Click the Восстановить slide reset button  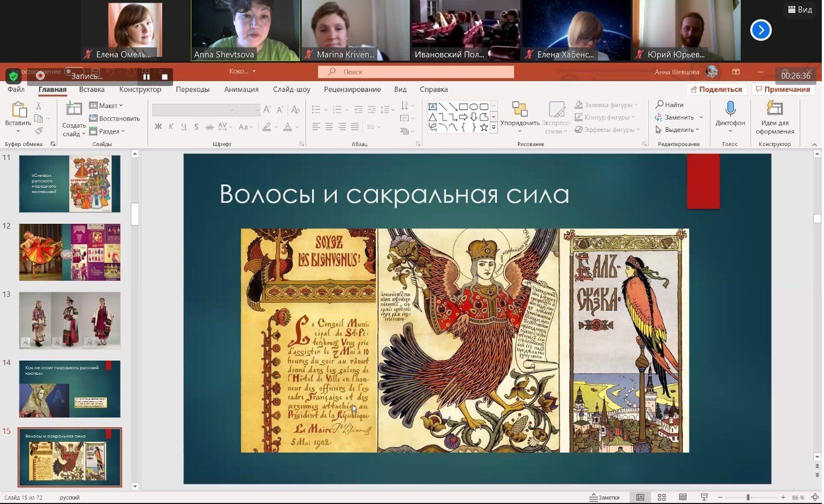tap(115, 118)
